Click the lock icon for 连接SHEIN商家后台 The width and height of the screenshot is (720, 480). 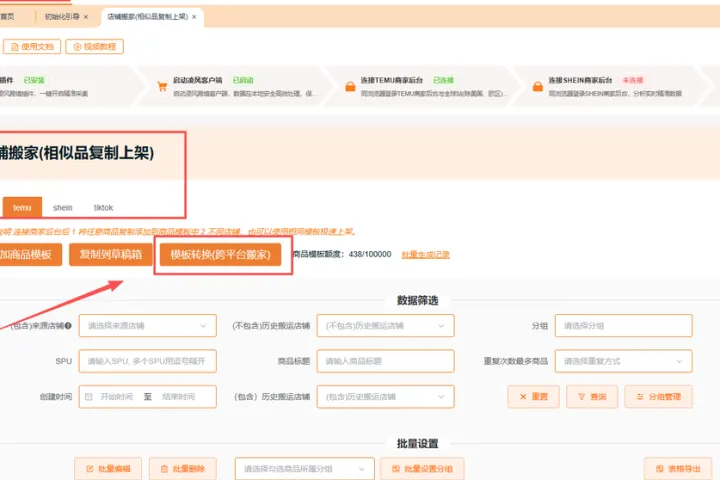coord(538,86)
